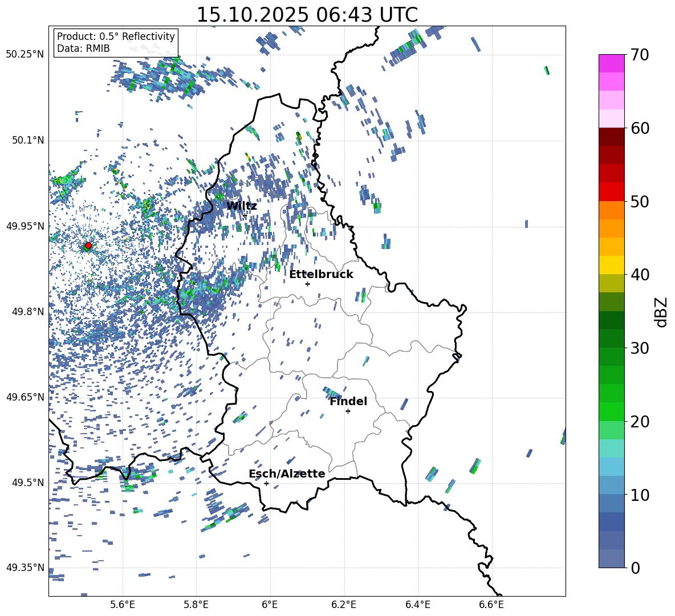This screenshot has height=616, width=675.
Task: Select the Esch/Alzette station cross marker
Action: pyautogui.click(x=266, y=483)
